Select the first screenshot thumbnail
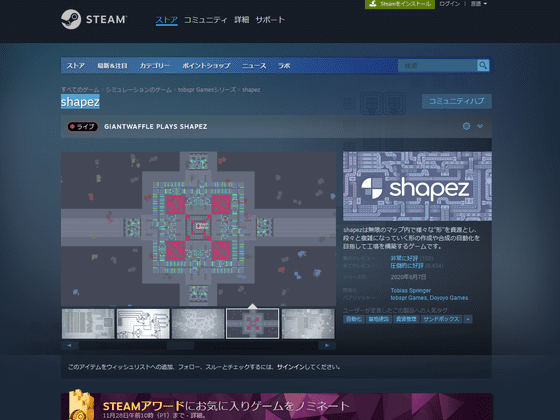The image size is (560, 420). pyautogui.click(x=88, y=324)
